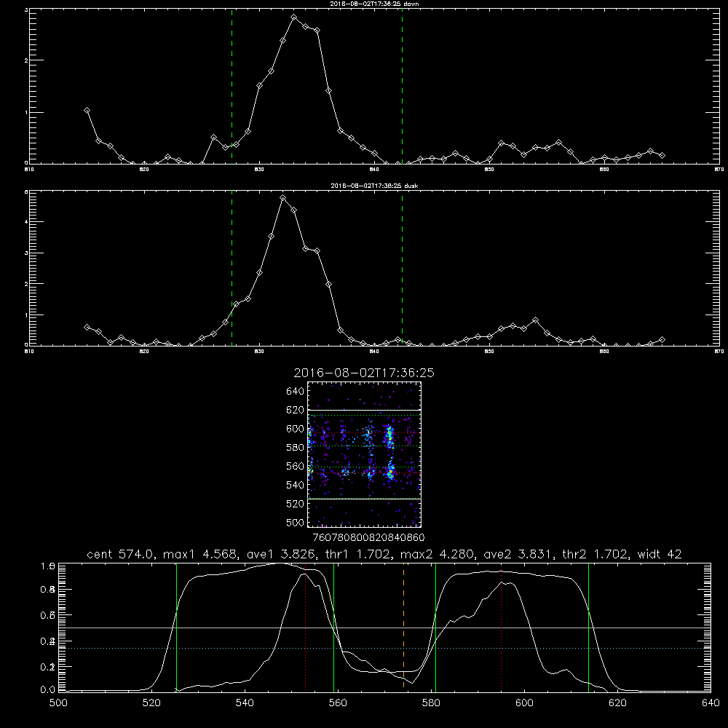Click the secondary small peak marker in dusk plot
This screenshot has height=728, width=728.
(535, 320)
